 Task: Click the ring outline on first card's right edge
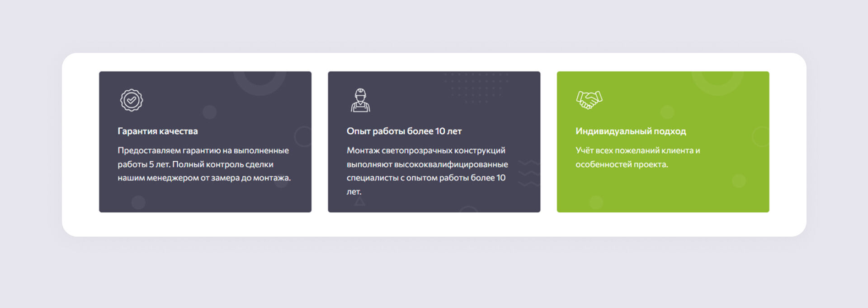(303, 136)
